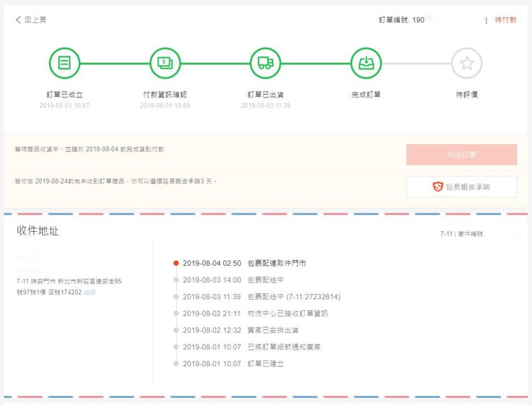Click the shipped truck step icon
The width and height of the screenshot is (532, 406).
coord(265,63)
